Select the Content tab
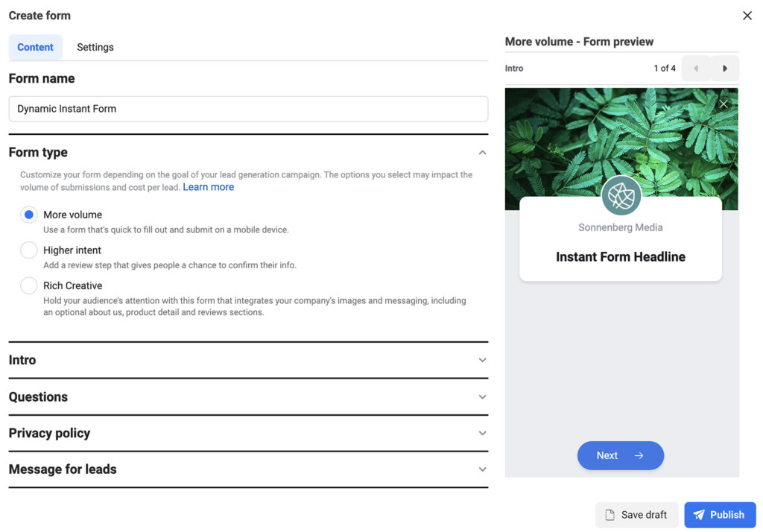The width and height of the screenshot is (763, 532). [35, 46]
